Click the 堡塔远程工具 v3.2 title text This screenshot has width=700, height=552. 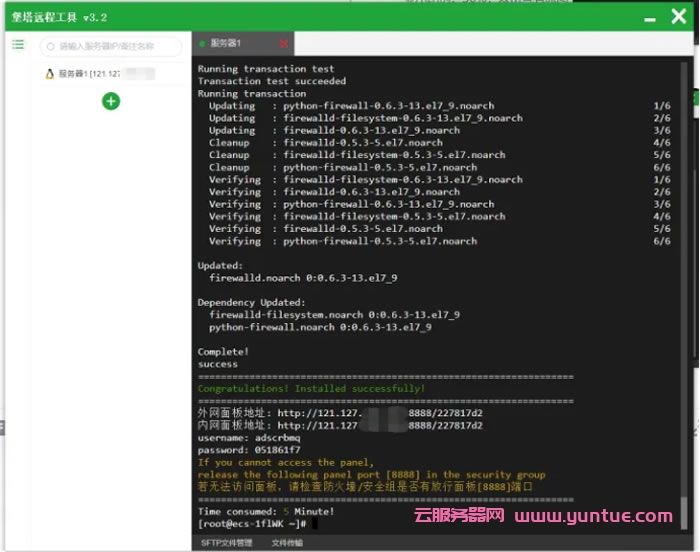coord(60,17)
